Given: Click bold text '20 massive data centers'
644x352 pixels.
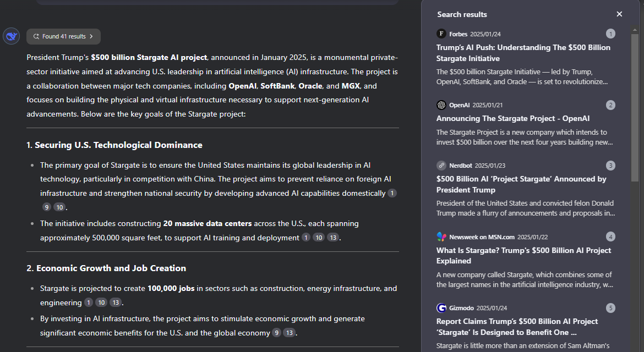Looking at the screenshot, I should tap(208, 224).
